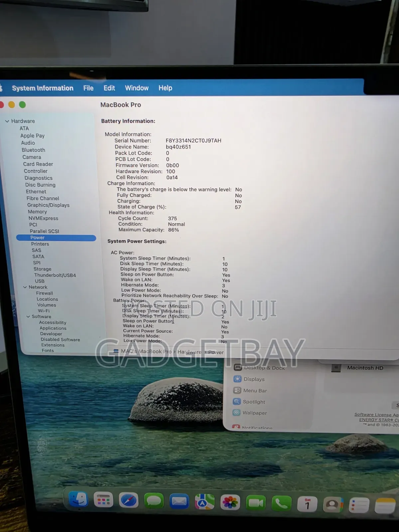This screenshot has height=532, width=399.
Task: Open the File menu
Action: pyautogui.click(x=88, y=88)
